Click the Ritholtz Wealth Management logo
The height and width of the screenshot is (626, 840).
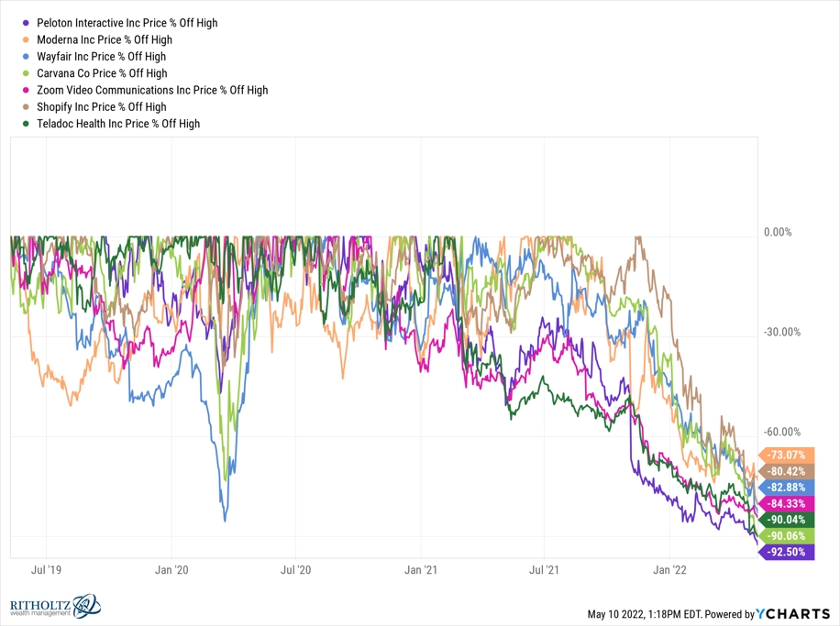[x=55, y=606]
